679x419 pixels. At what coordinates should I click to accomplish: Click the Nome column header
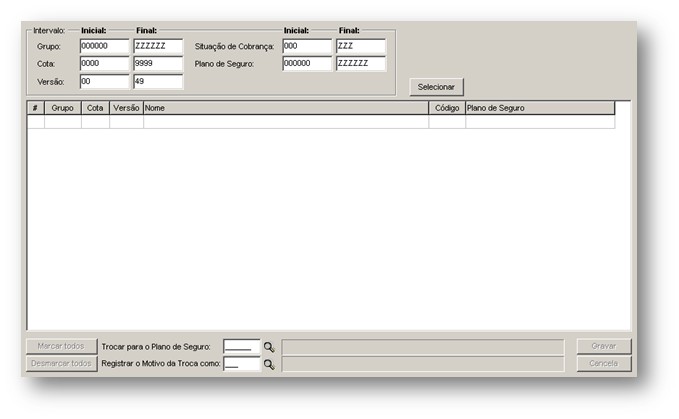tap(286, 108)
